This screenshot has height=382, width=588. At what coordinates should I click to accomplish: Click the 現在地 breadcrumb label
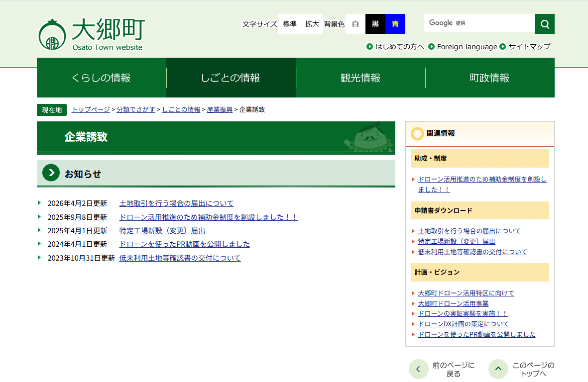pos(52,110)
